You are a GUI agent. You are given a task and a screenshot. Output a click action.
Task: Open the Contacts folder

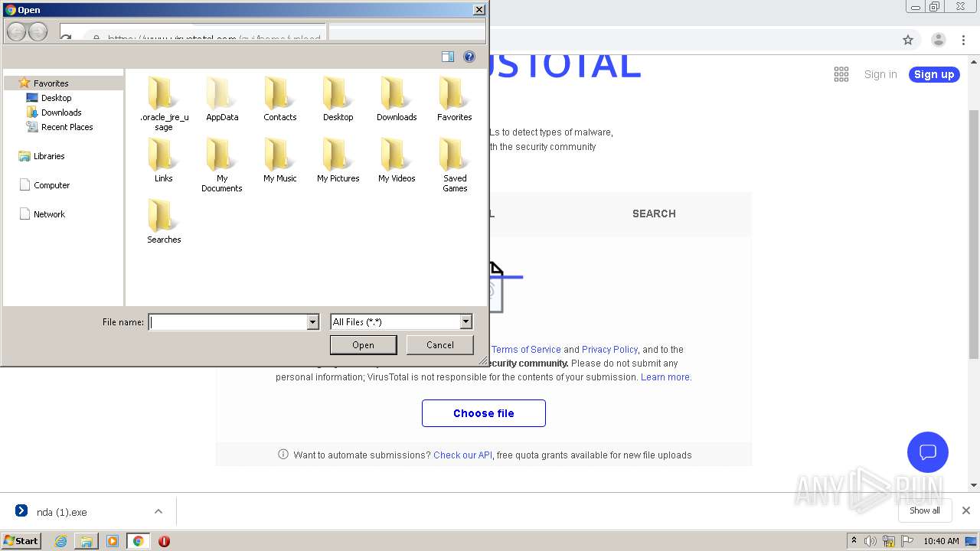pos(280,99)
